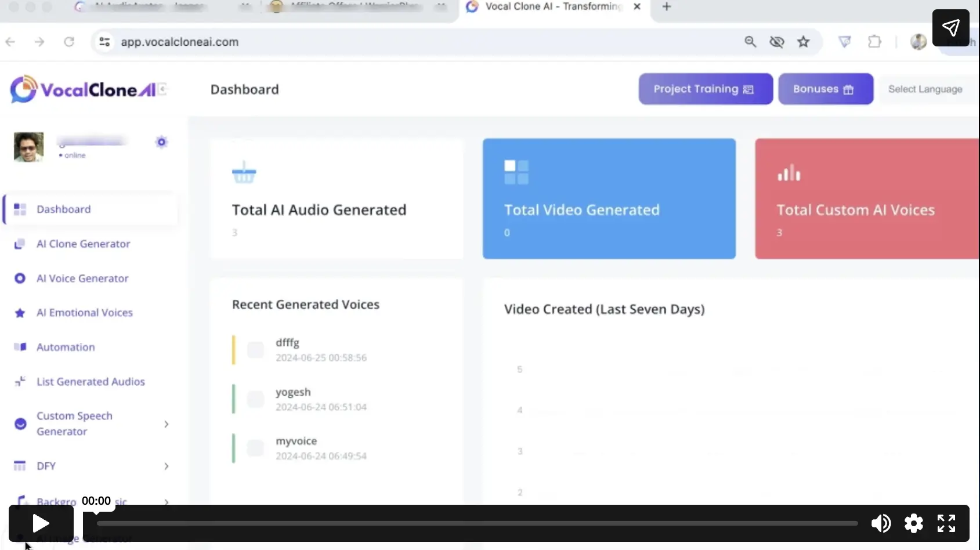
Task: Check the box next to dfffg voice
Action: [x=255, y=350]
